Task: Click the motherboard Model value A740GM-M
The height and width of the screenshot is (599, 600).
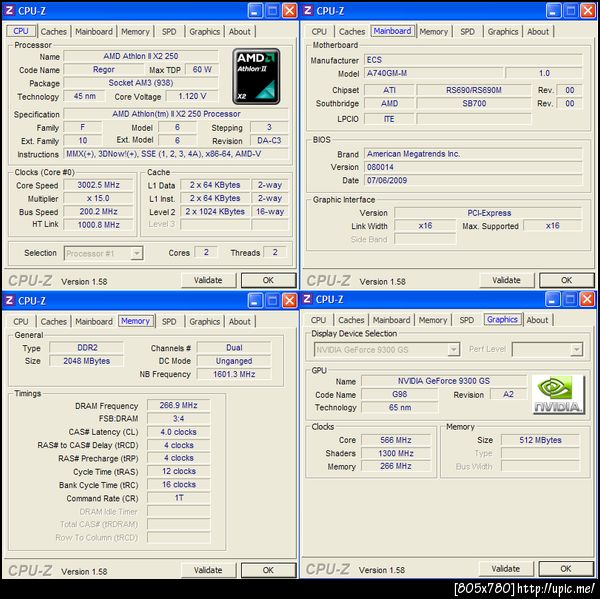Action: click(x=433, y=73)
